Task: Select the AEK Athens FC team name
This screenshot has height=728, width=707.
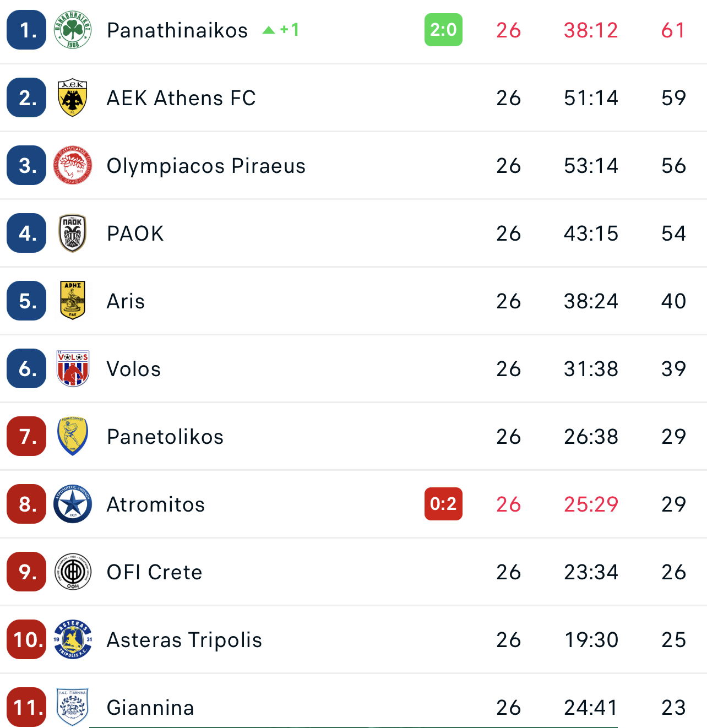Action: point(181,98)
